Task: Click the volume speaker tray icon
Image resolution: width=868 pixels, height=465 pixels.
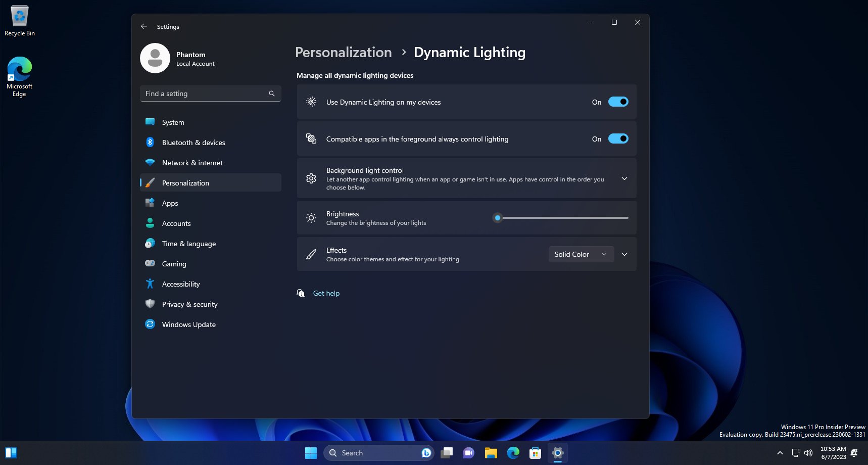Action: [x=808, y=453]
